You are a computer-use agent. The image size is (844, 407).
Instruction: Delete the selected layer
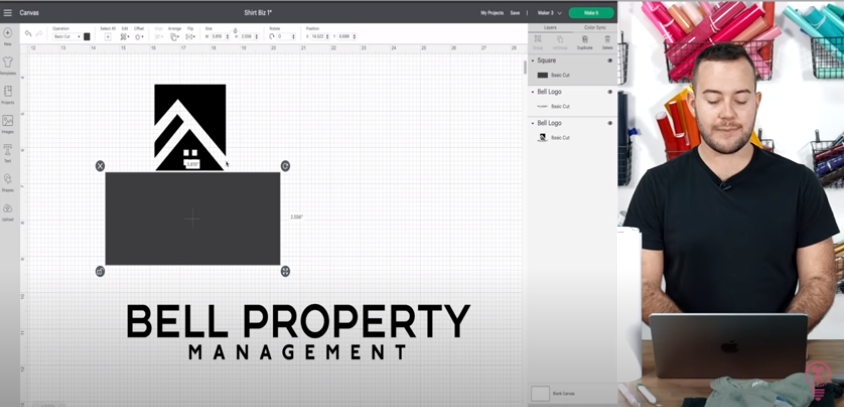pos(607,41)
